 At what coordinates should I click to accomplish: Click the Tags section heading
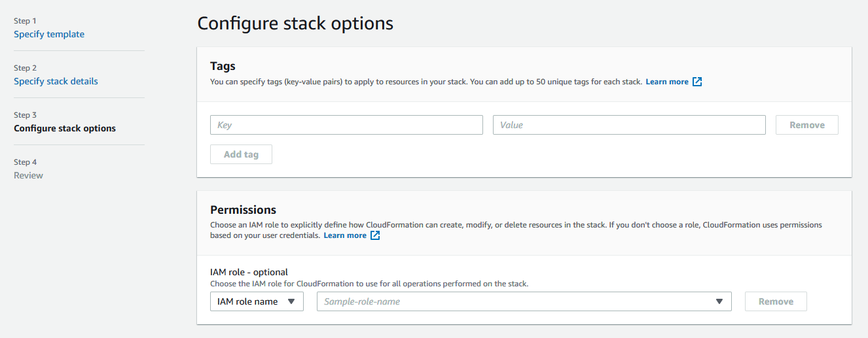223,66
